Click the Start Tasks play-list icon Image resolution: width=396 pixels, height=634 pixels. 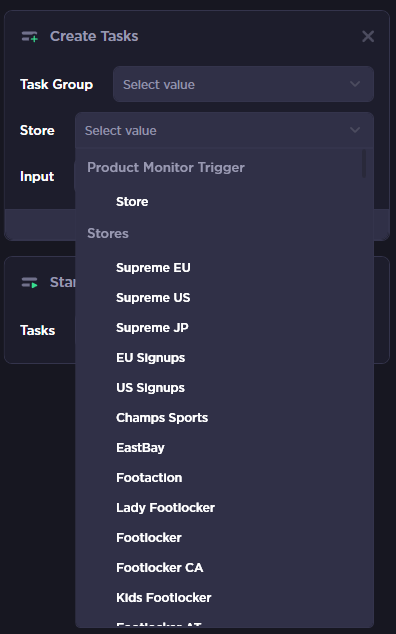(30, 282)
